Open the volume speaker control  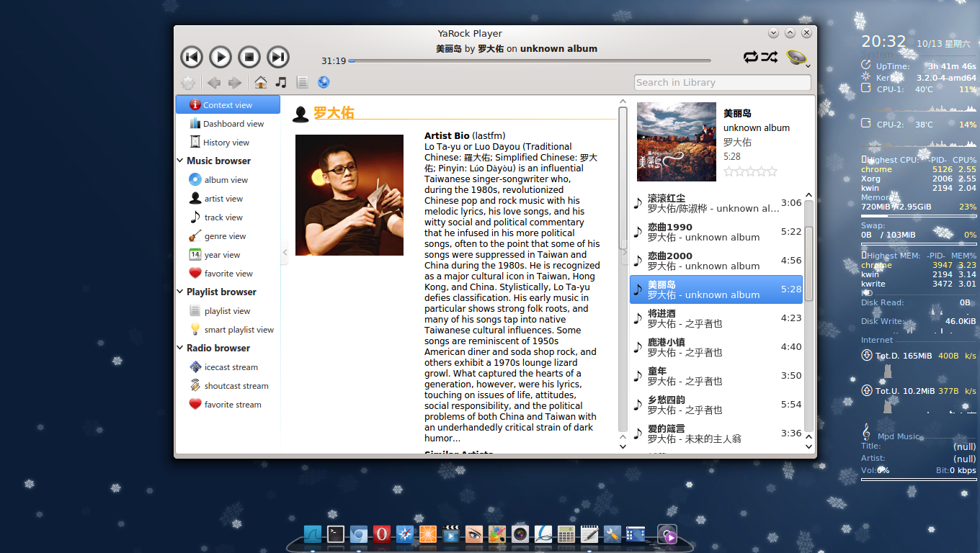796,58
